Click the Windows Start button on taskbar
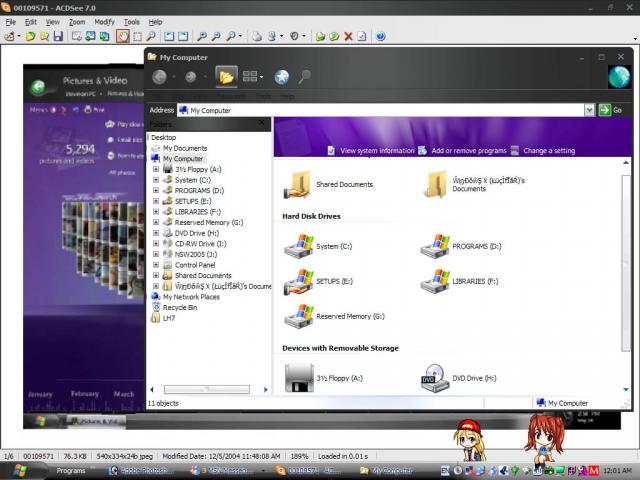Image resolution: width=640 pixels, height=480 pixels. pos(20,471)
